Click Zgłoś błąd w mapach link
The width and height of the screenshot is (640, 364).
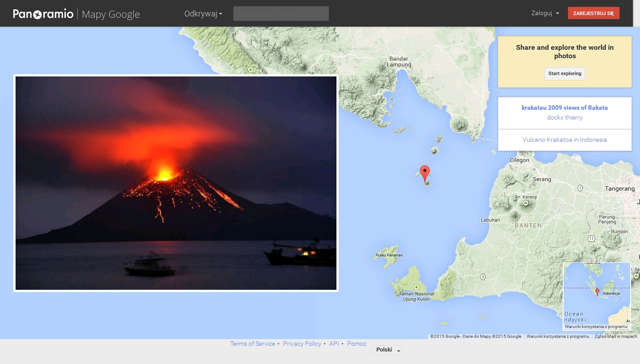coord(616,336)
